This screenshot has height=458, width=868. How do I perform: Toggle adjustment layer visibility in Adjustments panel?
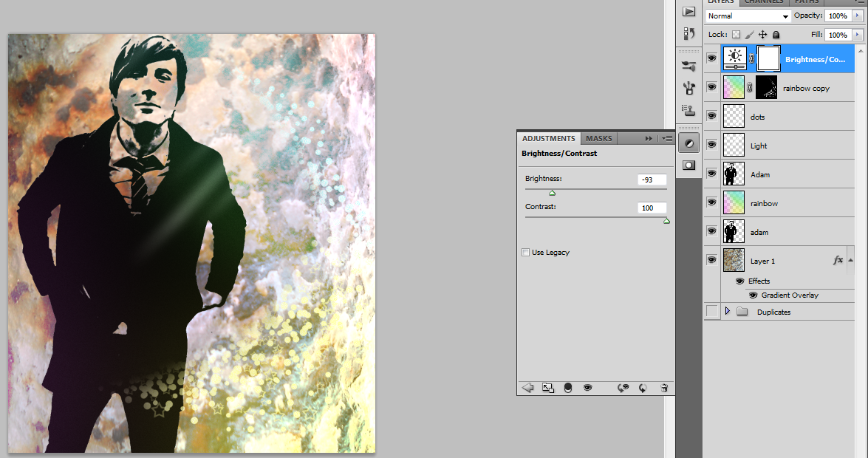tap(587, 388)
